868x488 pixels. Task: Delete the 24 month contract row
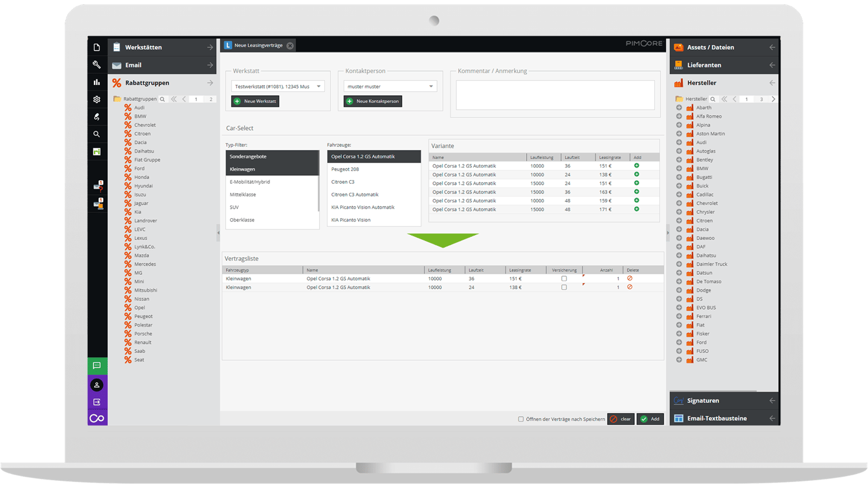click(x=630, y=287)
